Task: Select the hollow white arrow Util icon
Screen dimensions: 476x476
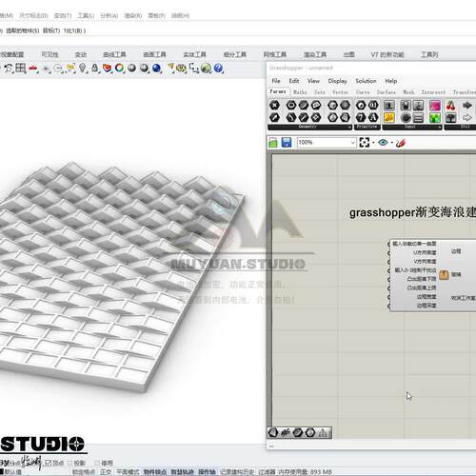Action: (x=467, y=118)
